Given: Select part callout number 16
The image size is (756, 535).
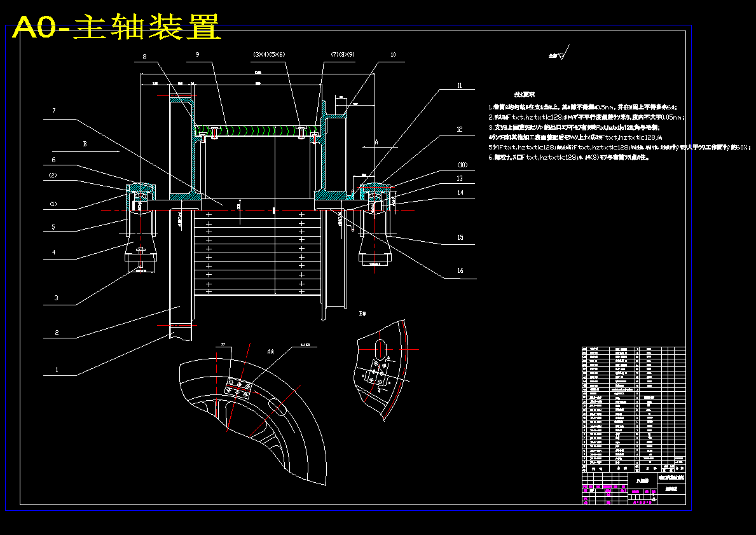Looking at the screenshot, I should (460, 270).
